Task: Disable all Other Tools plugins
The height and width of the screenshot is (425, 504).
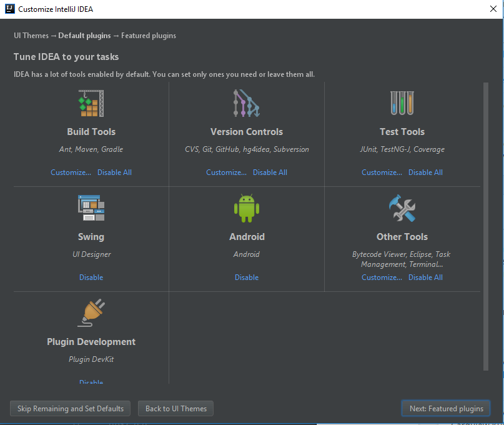Action: coord(425,277)
